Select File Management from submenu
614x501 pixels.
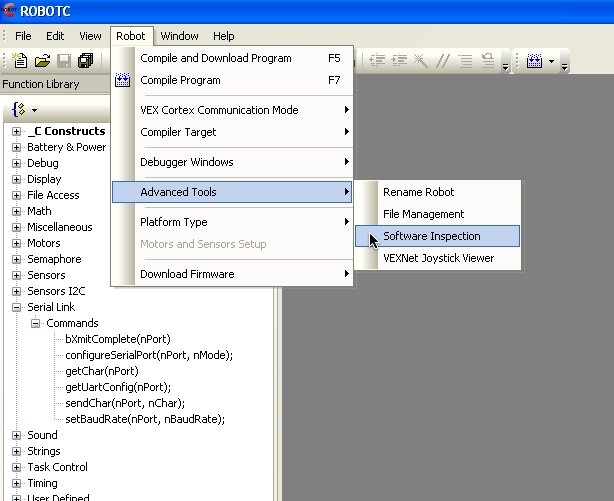pyautogui.click(x=437, y=214)
